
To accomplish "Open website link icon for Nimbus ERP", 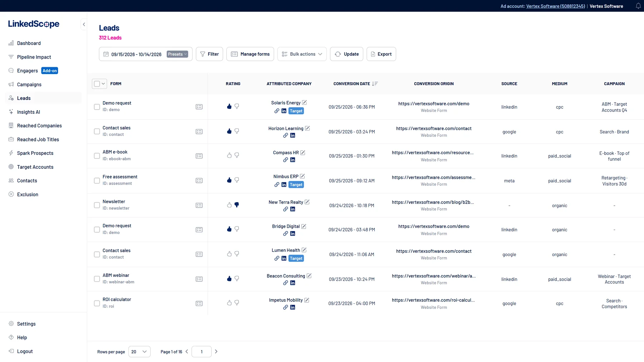I will (x=277, y=185).
